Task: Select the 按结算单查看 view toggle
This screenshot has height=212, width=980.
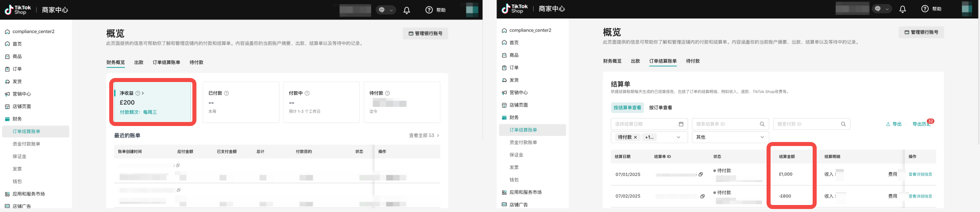Action: click(x=627, y=107)
